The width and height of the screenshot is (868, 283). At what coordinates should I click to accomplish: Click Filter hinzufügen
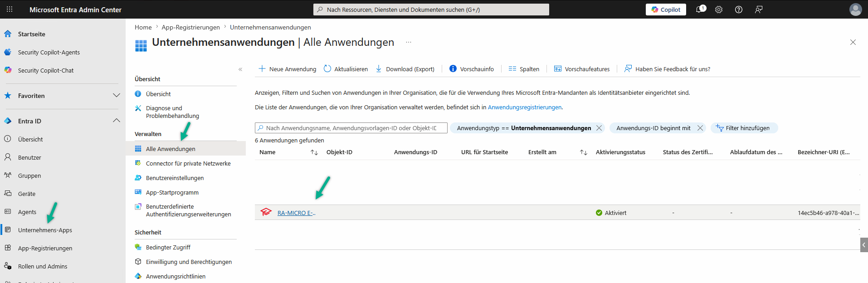[x=744, y=128]
